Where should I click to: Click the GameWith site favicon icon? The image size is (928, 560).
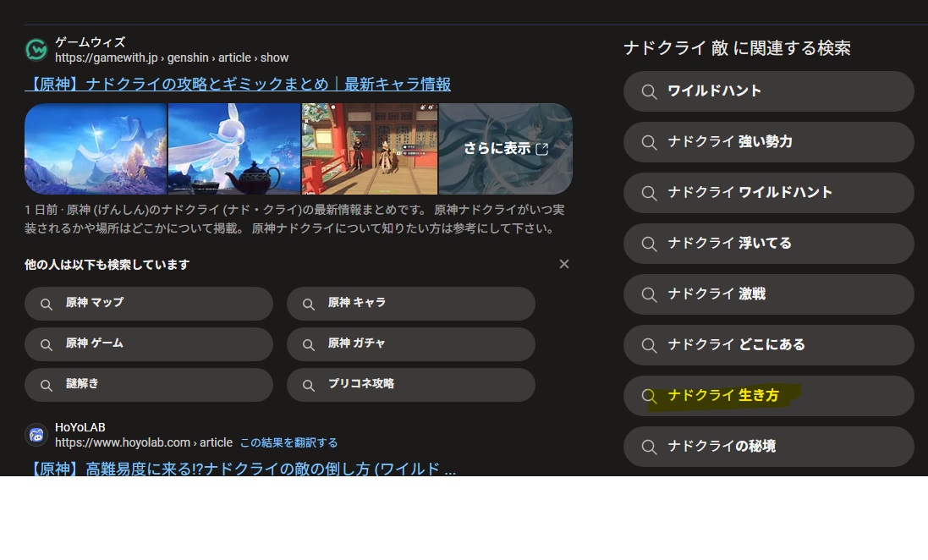click(36, 50)
